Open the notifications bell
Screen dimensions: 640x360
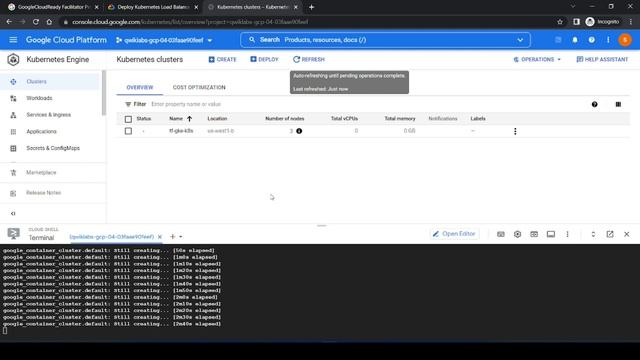[575, 40]
